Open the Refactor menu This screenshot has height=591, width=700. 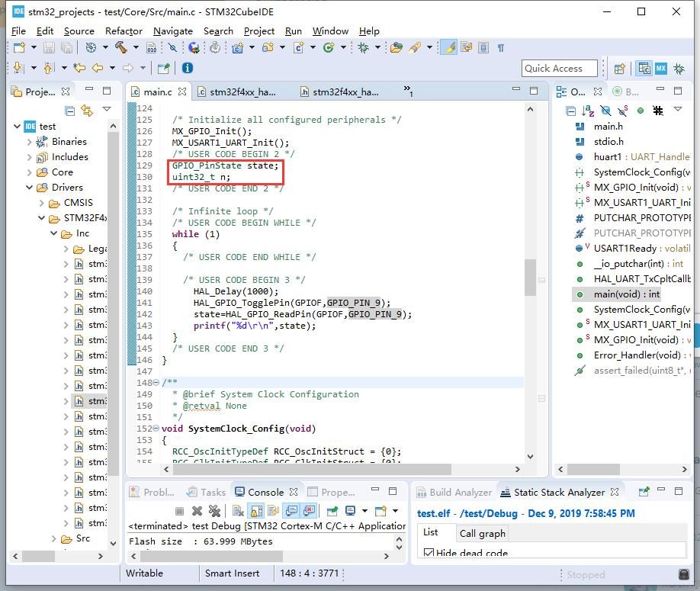coord(124,31)
